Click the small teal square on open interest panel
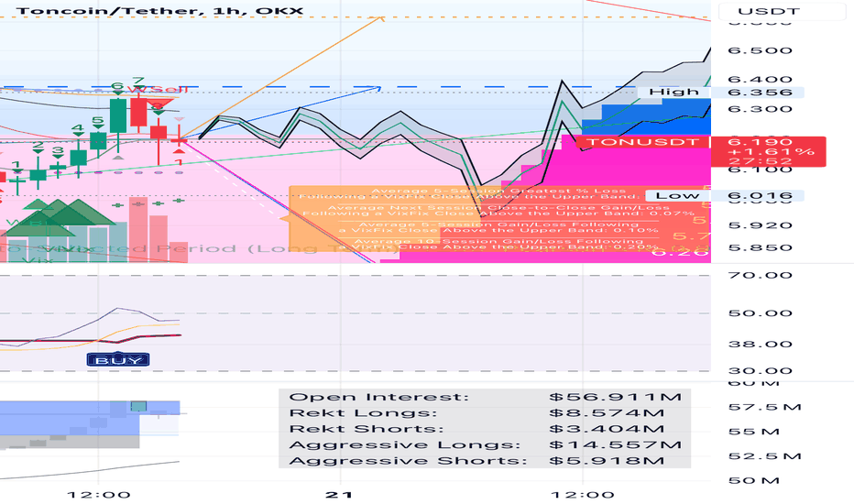 138,406
